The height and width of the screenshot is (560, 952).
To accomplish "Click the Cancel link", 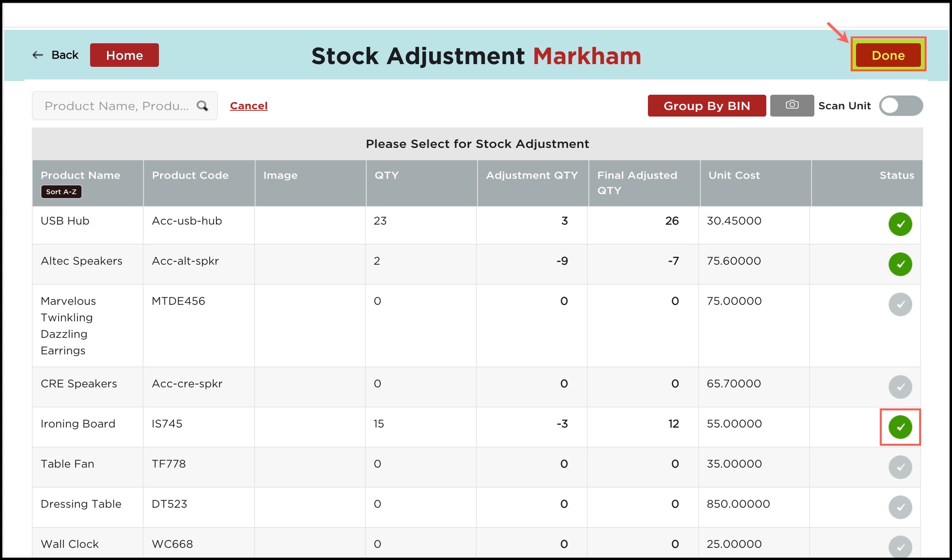I will [249, 106].
